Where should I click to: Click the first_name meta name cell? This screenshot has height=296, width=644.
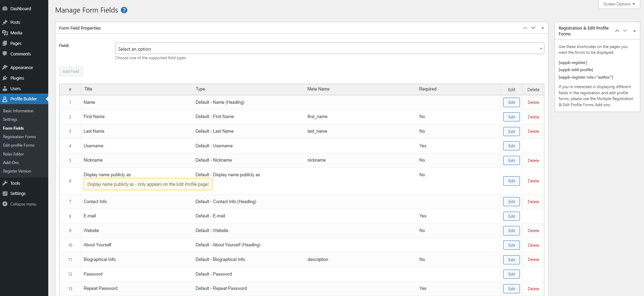click(317, 117)
